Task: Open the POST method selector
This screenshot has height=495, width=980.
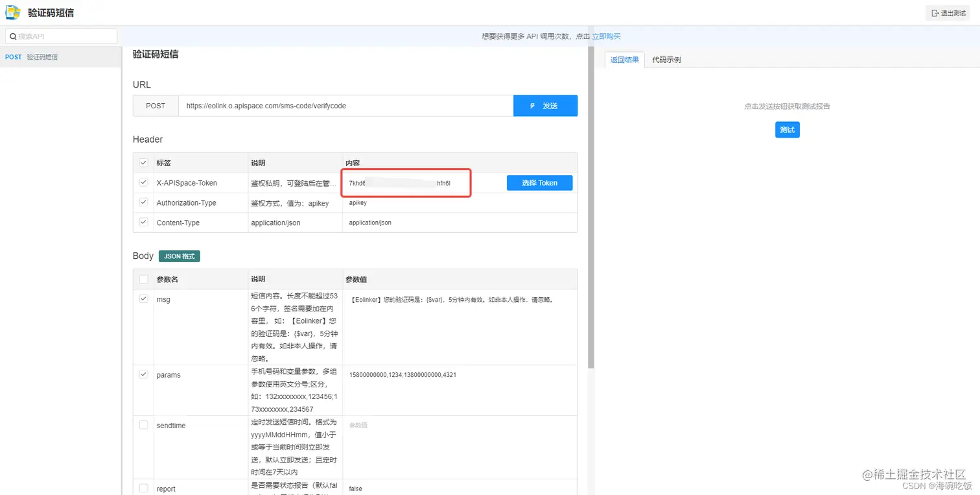Action: (156, 105)
